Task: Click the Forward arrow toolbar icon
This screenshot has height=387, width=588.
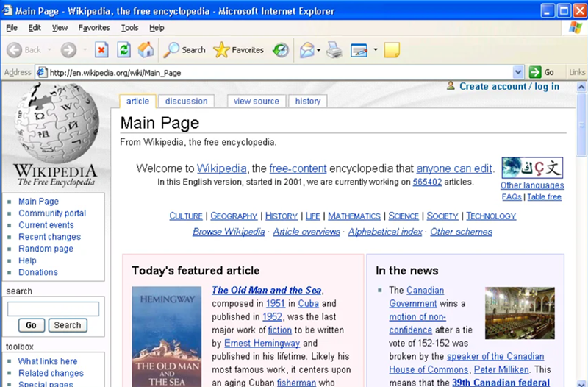Action: pos(68,50)
